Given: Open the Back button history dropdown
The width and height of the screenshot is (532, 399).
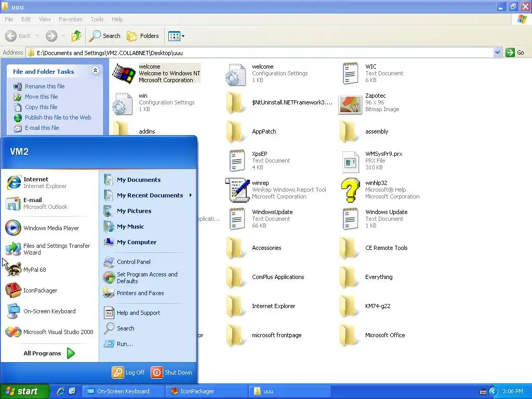Looking at the screenshot, I should pyautogui.click(x=37, y=36).
